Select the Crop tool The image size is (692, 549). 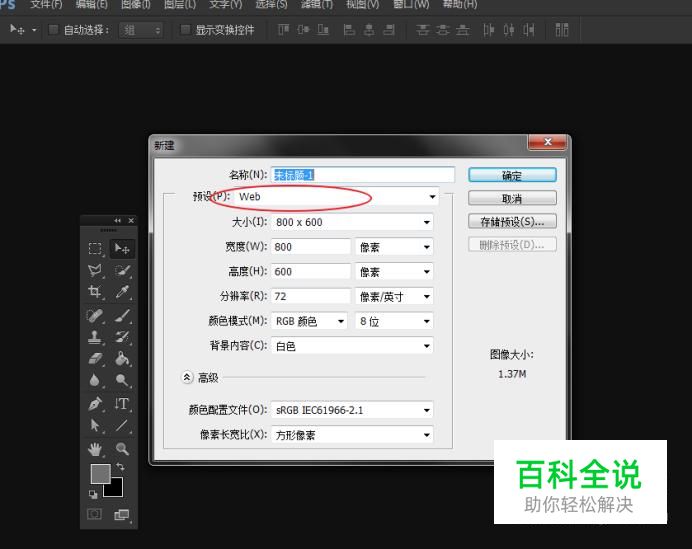(95, 292)
